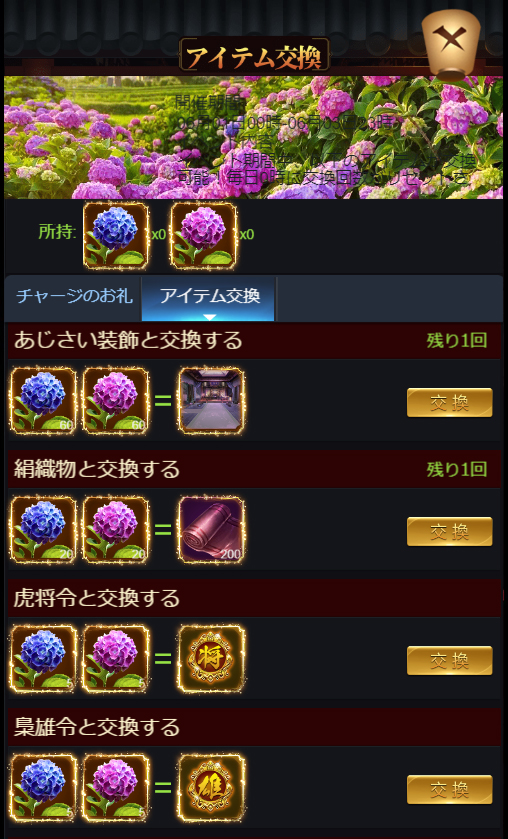Tap 交換 for hydrangea decoration

click(x=450, y=402)
